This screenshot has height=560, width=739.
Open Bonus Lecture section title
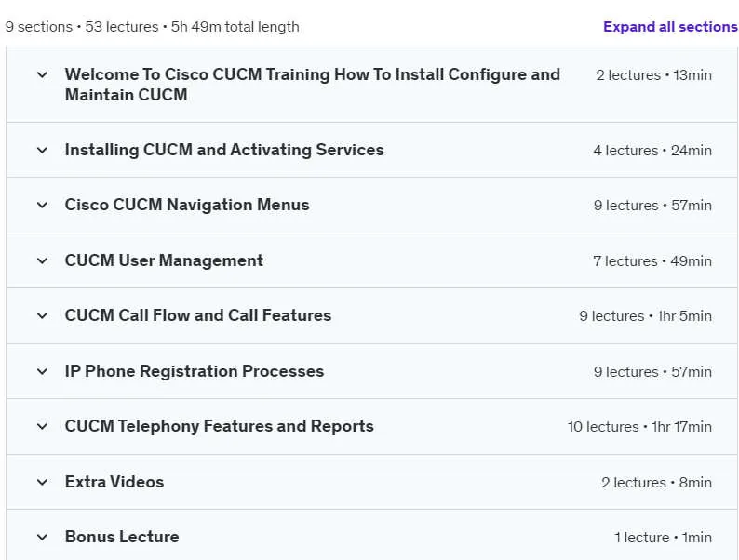click(122, 537)
